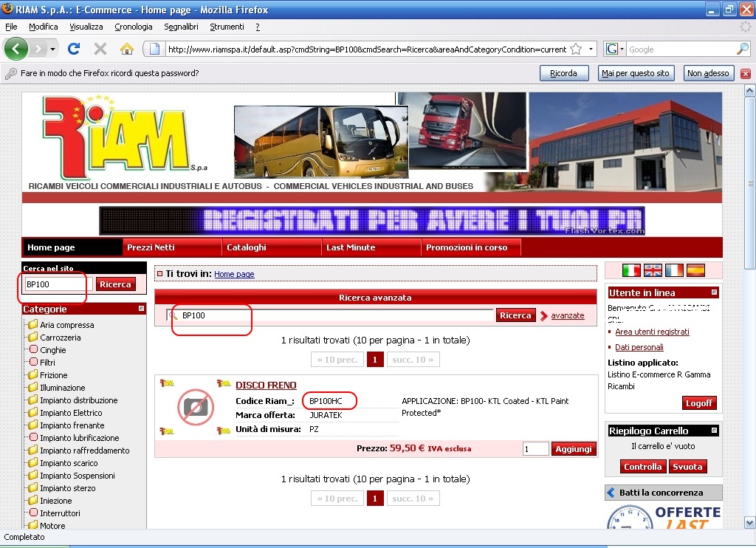This screenshot has width=756, height=548.
Task: Click Ricerca button in Ricerca avanzata
Action: coord(515,315)
